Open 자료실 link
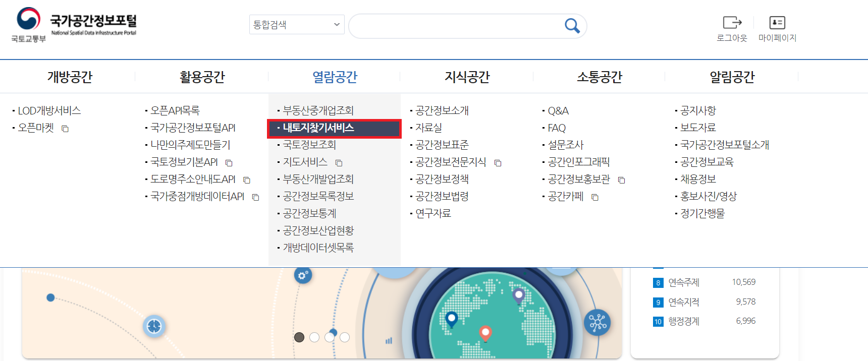The height and width of the screenshot is (361, 868). (x=428, y=128)
